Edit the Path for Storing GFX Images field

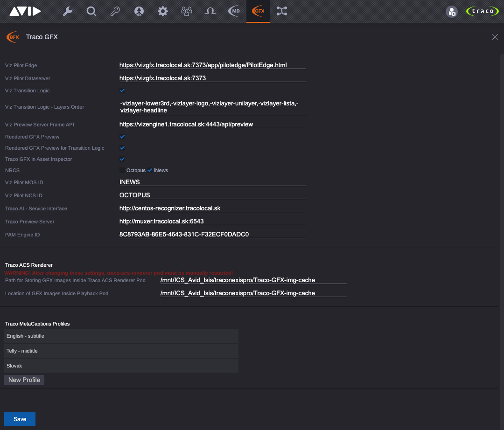253,280
